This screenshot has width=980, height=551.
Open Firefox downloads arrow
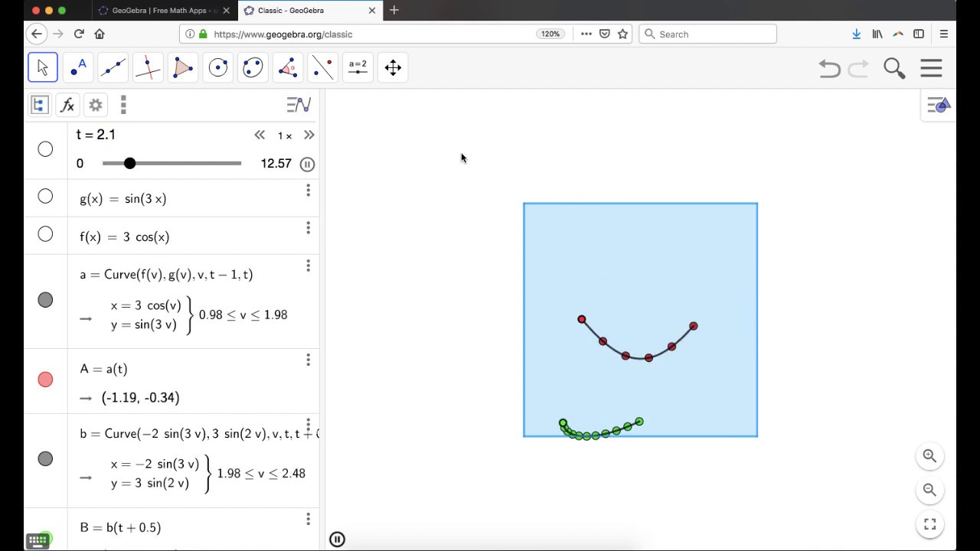pyautogui.click(x=857, y=34)
